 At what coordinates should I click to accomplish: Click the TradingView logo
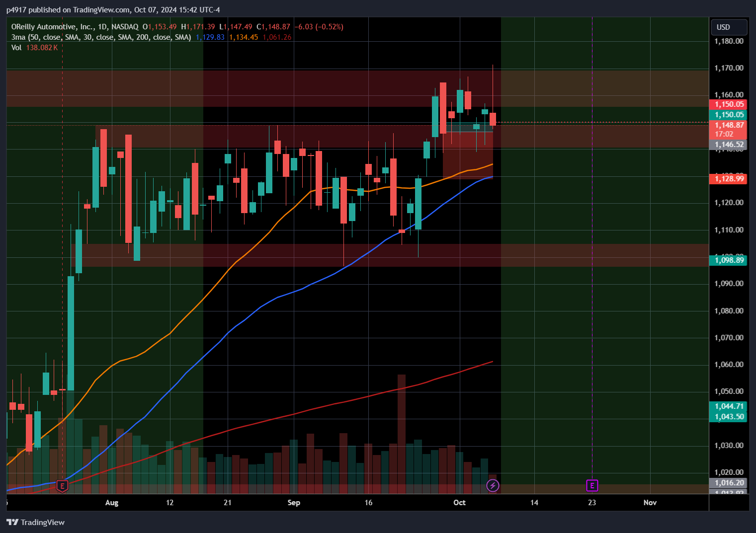35,522
